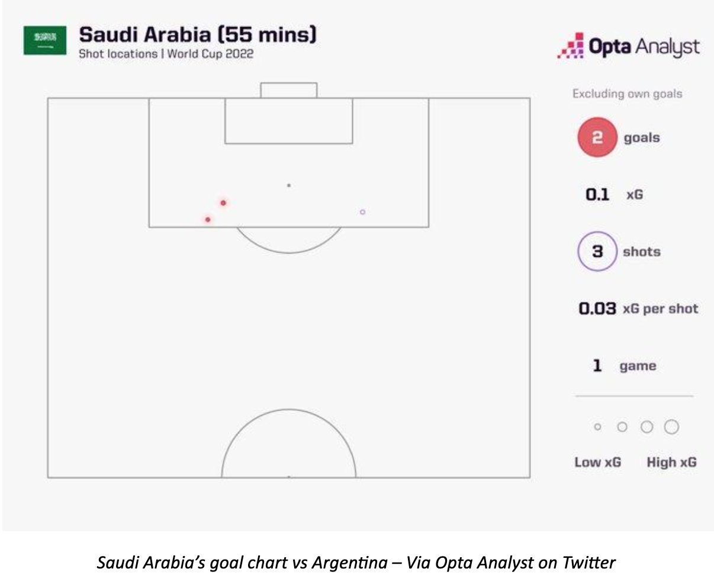This screenshot has height=588, width=714.
Task: Click the 0.03 xG per shot stat
Action: pyautogui.click(x=638, y=309)
